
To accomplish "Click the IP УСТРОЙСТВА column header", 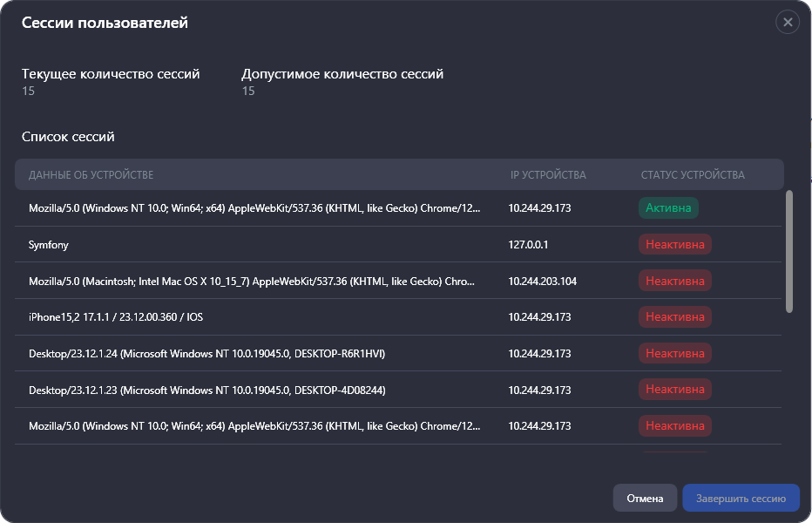I will [548, 175].
